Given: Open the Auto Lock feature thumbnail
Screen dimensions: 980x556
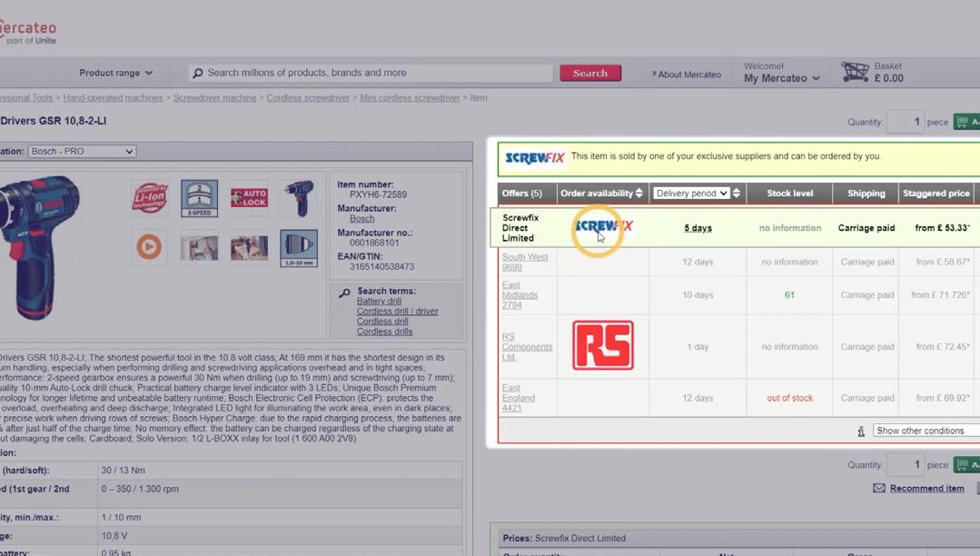Looking at the screenshot, I should pos(249,198).
